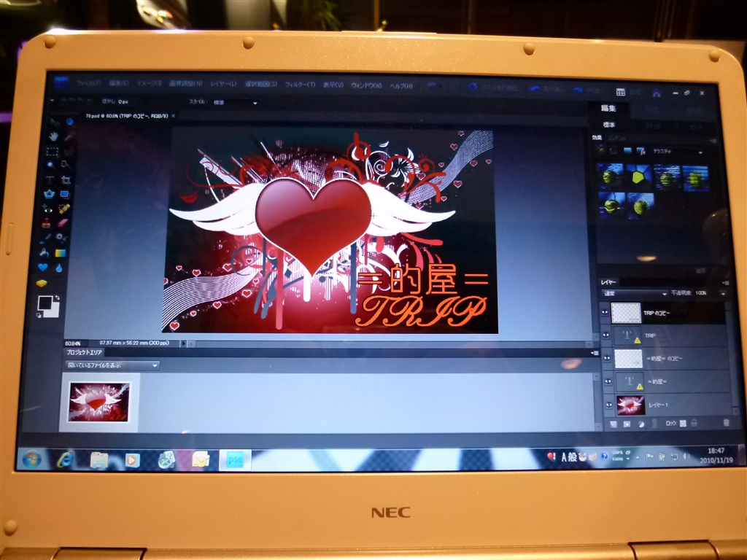Select the Hand tool
The image size is (747, 560).
[x=53, y=136]
